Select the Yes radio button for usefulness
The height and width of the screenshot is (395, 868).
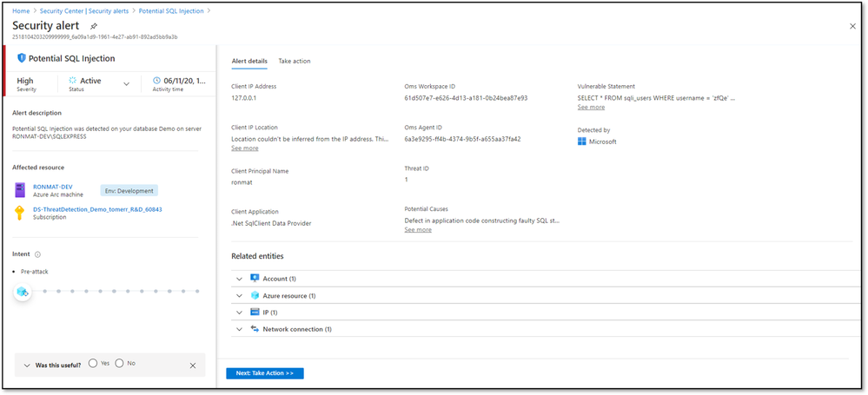93,364
